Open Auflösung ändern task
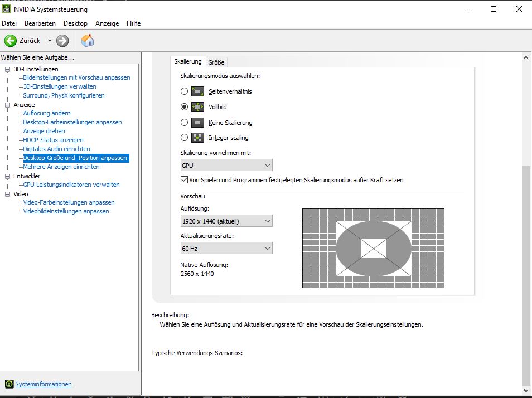The height and width of the screenshot is (398, 532). pyautogui.click(x=47, y=113)
